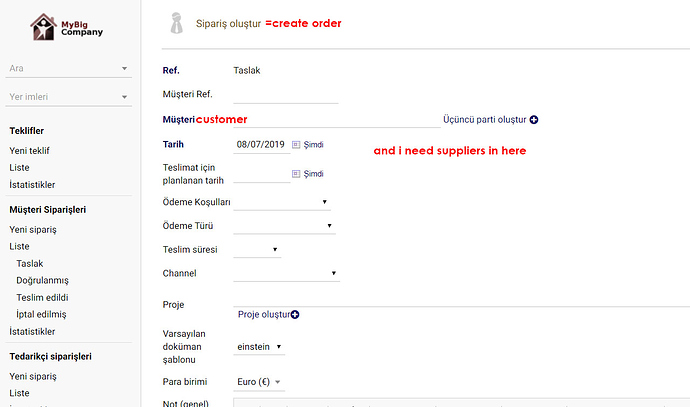Click the Proje oluştur link
Screen dimensions: 690x407
coord(263,315)
